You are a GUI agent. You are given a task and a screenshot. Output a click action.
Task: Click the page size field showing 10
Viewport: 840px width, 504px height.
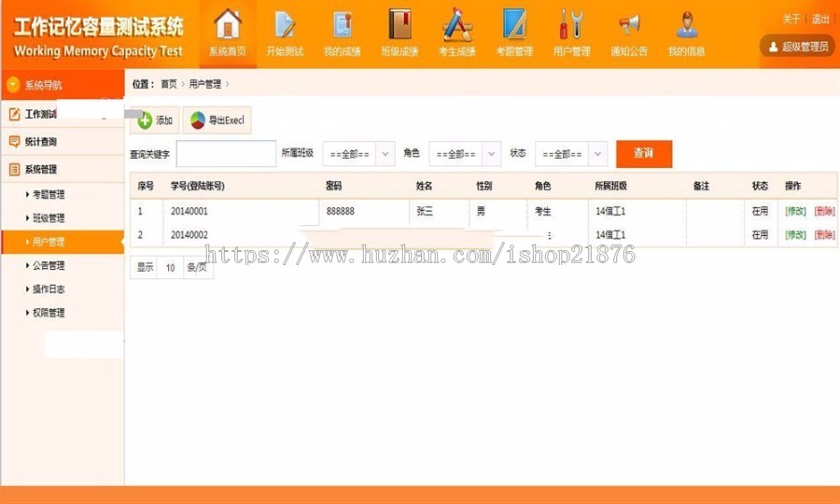(x=171, y=267)
